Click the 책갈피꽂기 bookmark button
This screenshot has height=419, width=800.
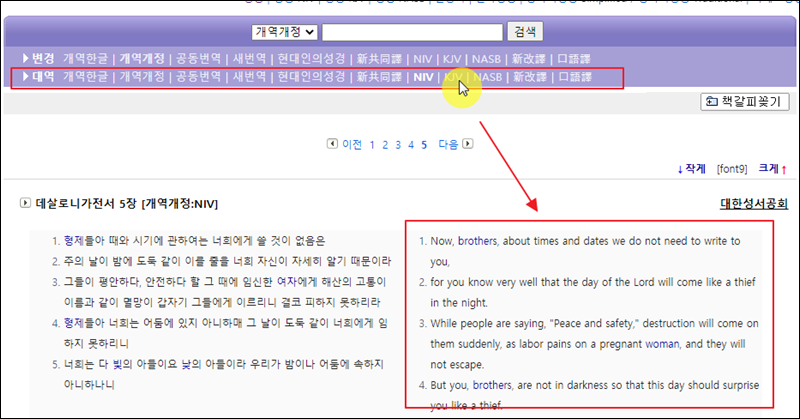point(745,102)
